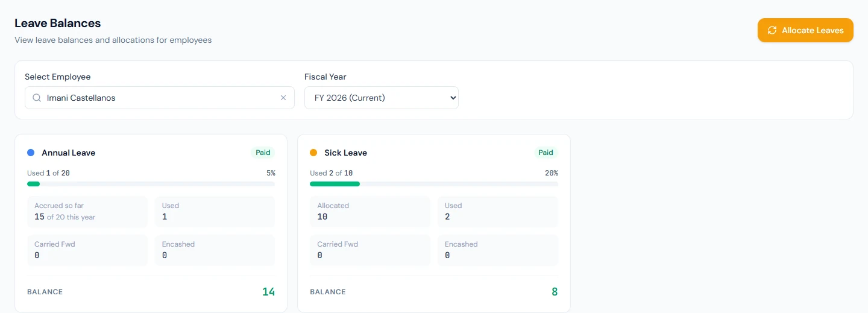Clear the selected employee with the X icon
This screenshot has height=313, width=868.
click(x=283, y=98)
